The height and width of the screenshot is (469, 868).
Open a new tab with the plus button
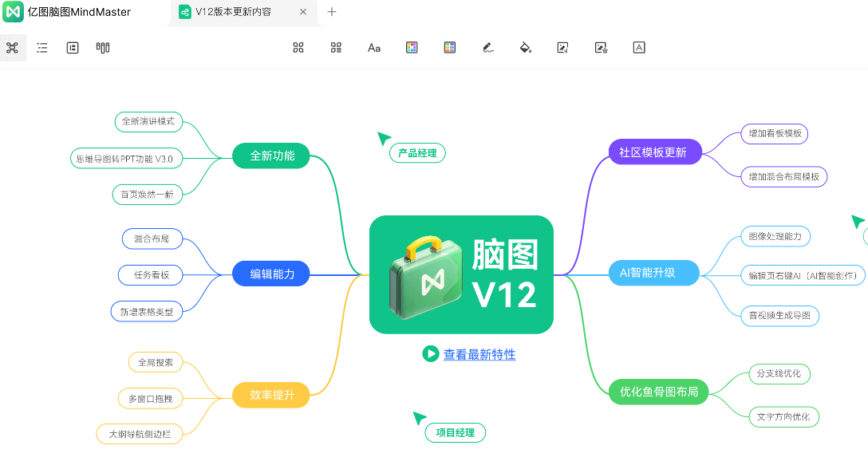pyautogui.click(x=331, y=12)
